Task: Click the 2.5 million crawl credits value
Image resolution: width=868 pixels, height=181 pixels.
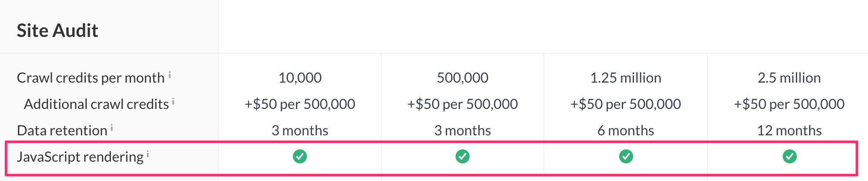Action: tap(789, 78)
